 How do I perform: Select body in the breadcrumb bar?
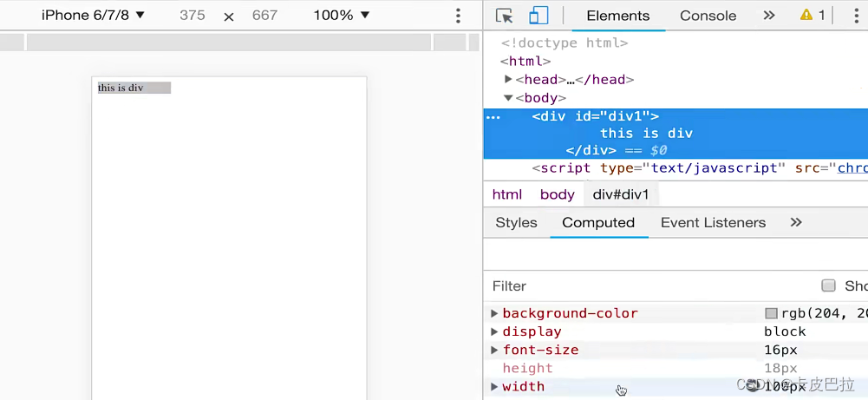(x=557, y=194)
